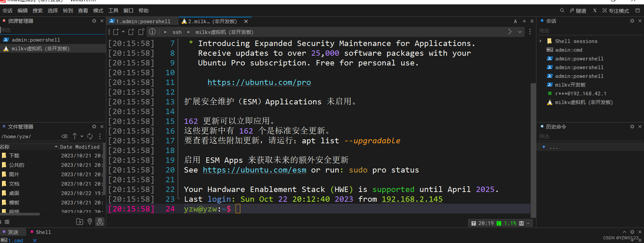Open settings gear of 历史命令 panel
This screenshot has width=644, height=243.
632,127
